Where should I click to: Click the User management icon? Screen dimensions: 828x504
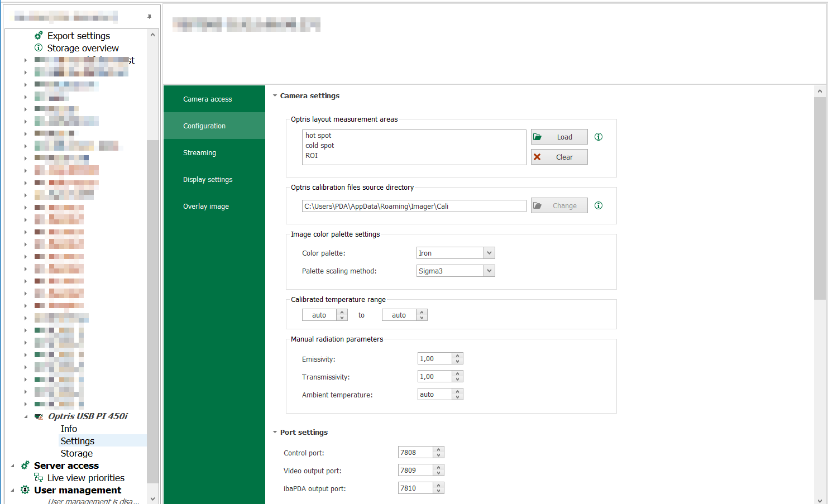pos(25,490)
